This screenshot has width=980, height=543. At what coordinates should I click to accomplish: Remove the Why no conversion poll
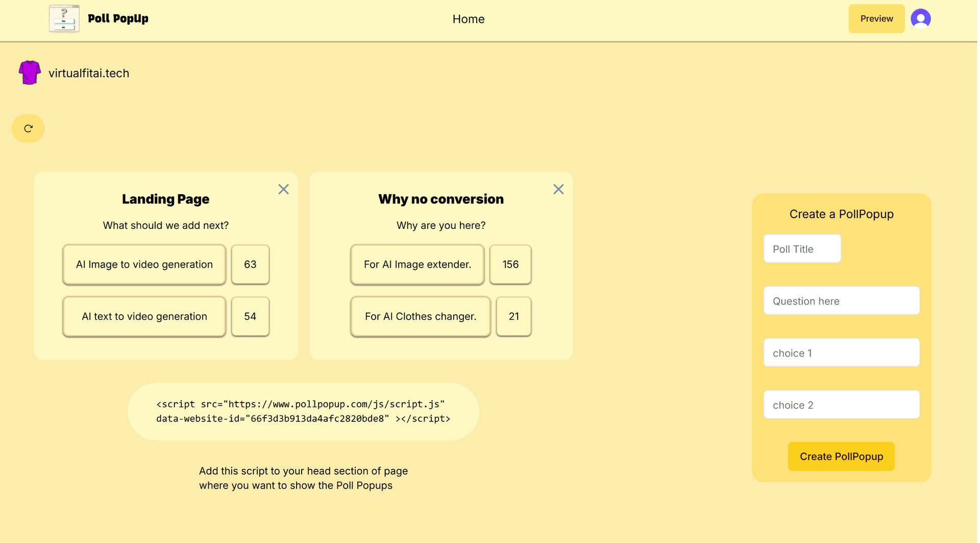pos(558,190)
